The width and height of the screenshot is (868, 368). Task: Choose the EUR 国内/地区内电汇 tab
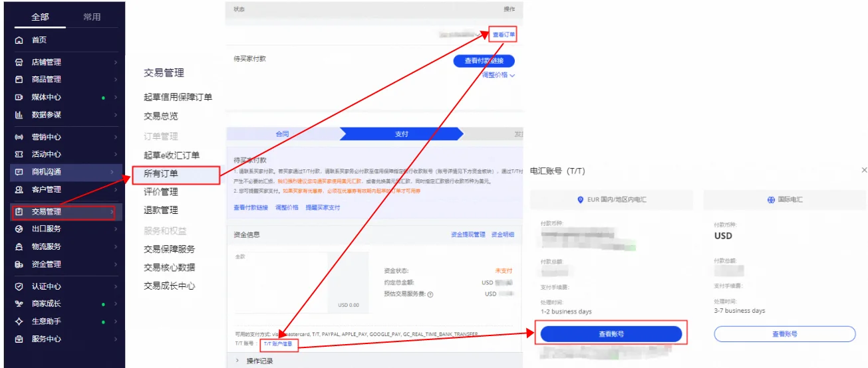click(611, 199)
